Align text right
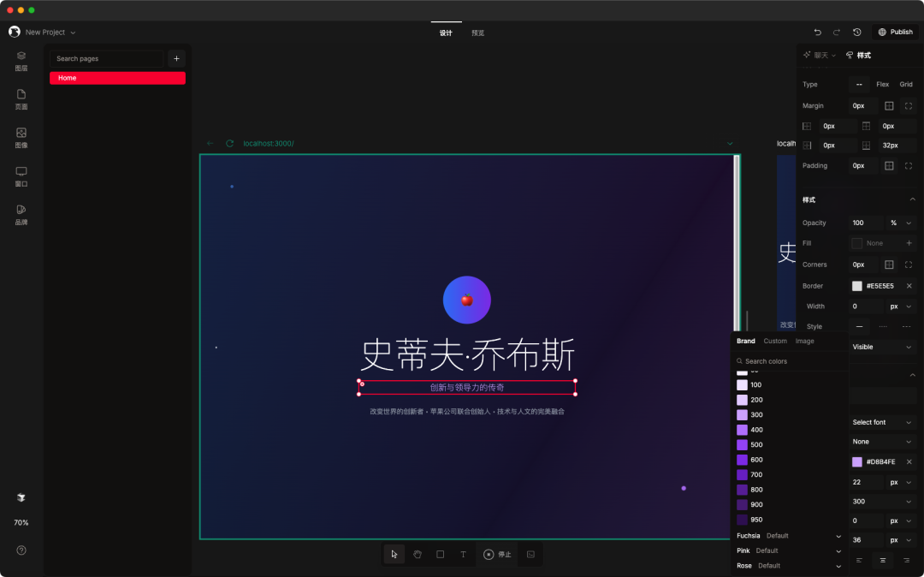 (906, 560)
